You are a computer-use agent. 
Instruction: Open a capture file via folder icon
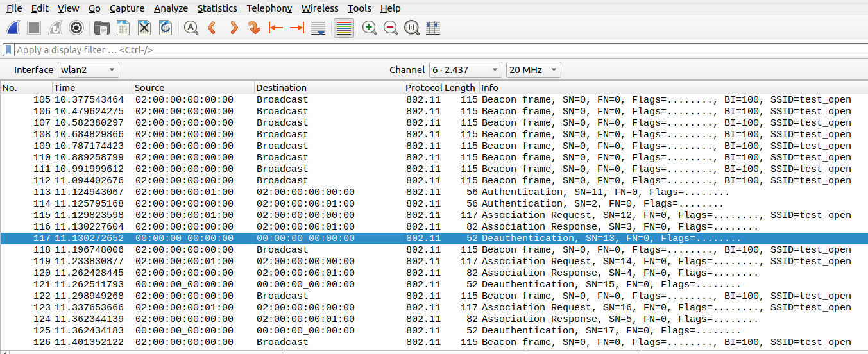tap(101, 28)
